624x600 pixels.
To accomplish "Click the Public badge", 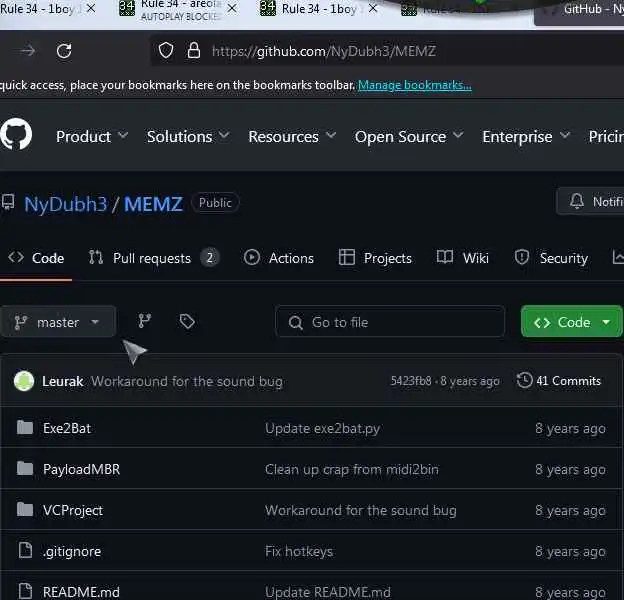I will point(215,203).
